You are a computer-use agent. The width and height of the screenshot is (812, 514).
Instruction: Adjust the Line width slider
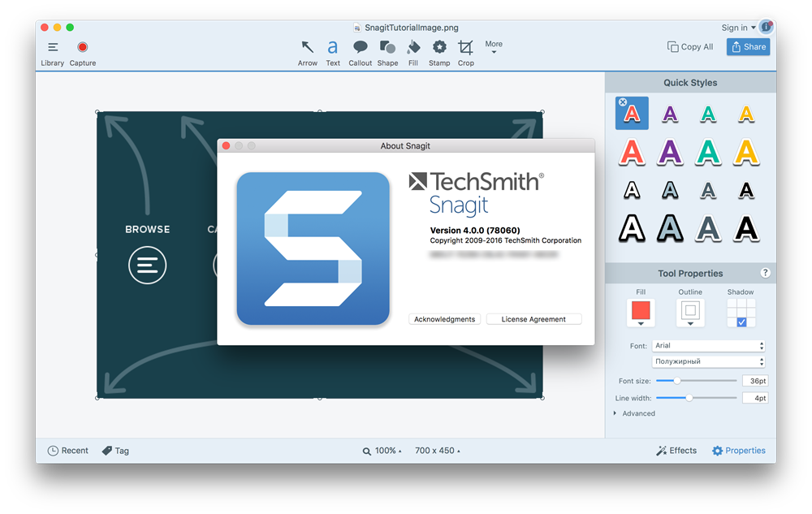coord(689,398)
